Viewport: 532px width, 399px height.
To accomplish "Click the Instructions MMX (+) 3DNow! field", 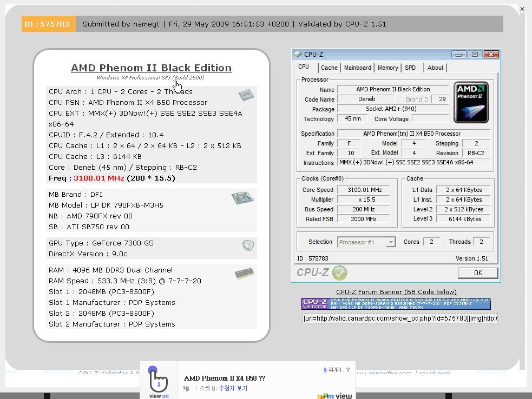I will pos(414,162).
